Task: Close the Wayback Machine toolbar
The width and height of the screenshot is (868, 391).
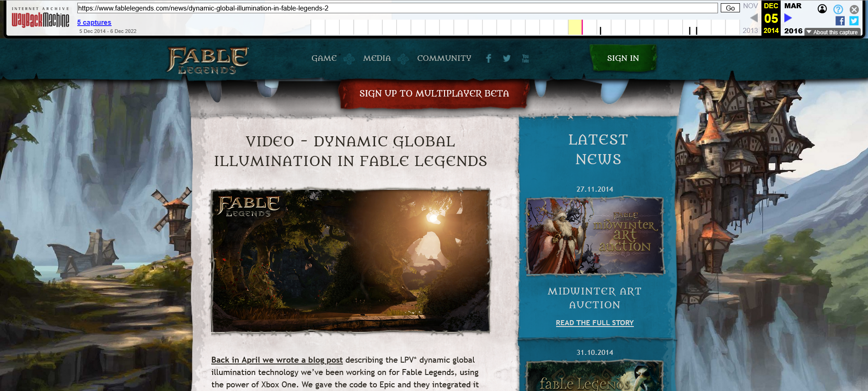Action: pyautogui.click(x=854, y=9)
